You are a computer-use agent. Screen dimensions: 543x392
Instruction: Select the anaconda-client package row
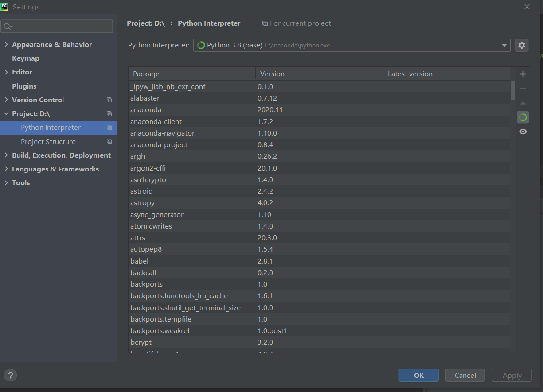click(x=319, y=121)
